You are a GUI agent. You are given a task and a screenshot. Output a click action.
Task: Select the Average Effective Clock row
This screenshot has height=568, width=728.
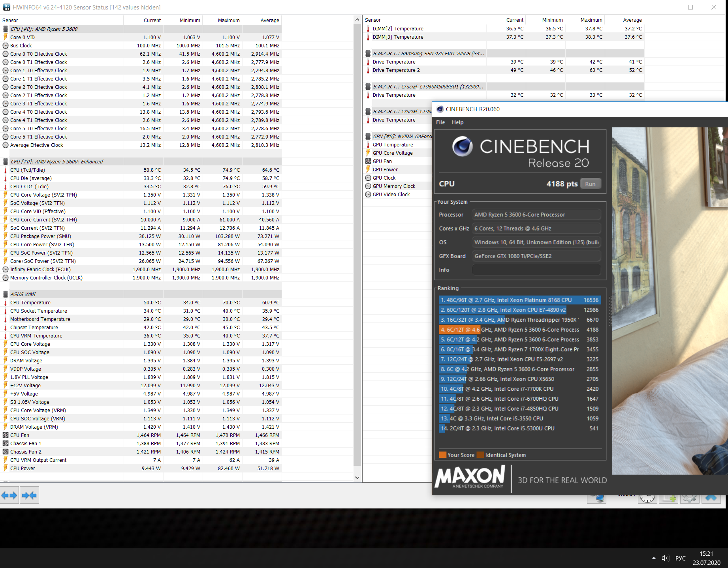(x=141, y=145)
